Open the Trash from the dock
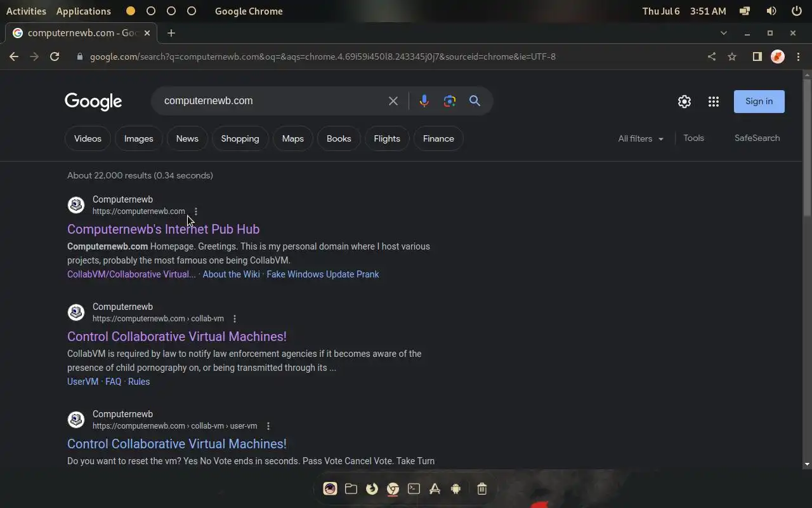The image size is (812, 508). [481, 488]
